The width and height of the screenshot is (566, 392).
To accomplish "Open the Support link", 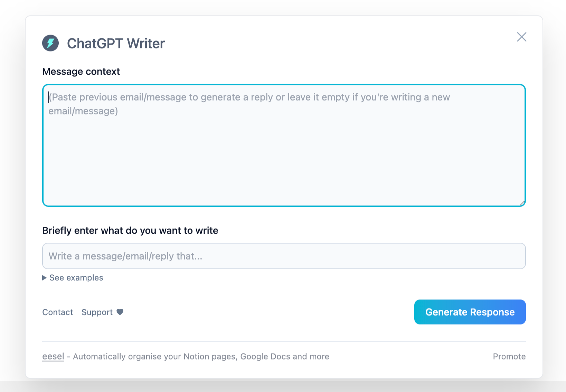I will click(x=97, y=312).
